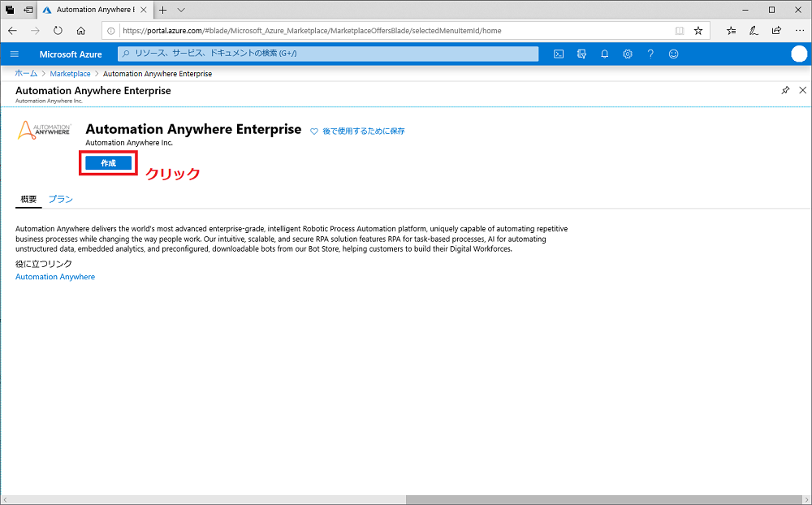
Task: Show tab previews chevron
Action: 181,10
